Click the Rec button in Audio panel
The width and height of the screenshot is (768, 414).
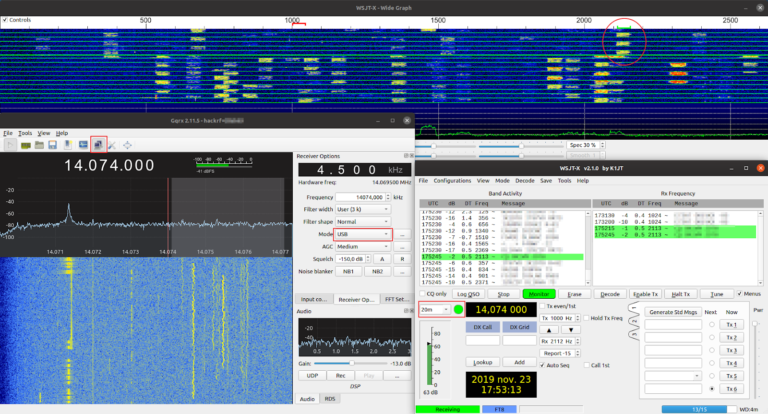tap(340, 376)
